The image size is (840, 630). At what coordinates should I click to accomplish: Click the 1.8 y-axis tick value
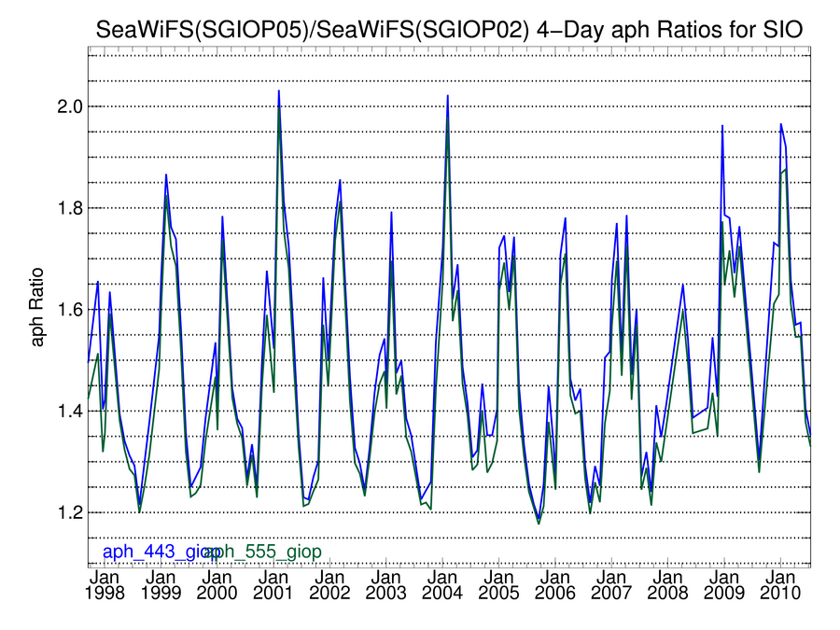click(x=70, y=208)
